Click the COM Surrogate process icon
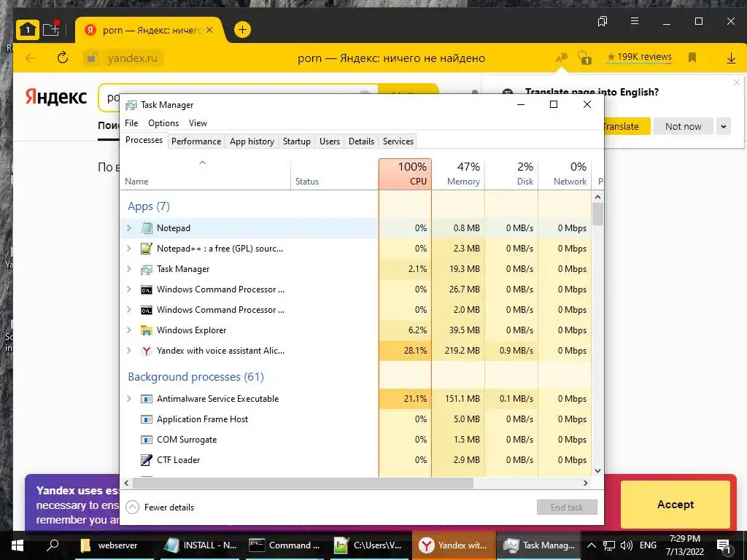This screenshot has width=747, height=560. [146, 440]
